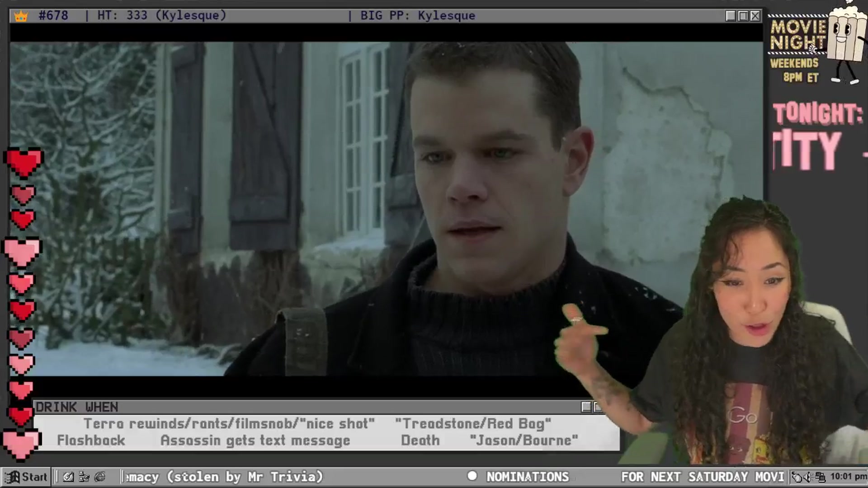Click the "NOMINATIONS" taskbar ticker text

pos(528,477)
